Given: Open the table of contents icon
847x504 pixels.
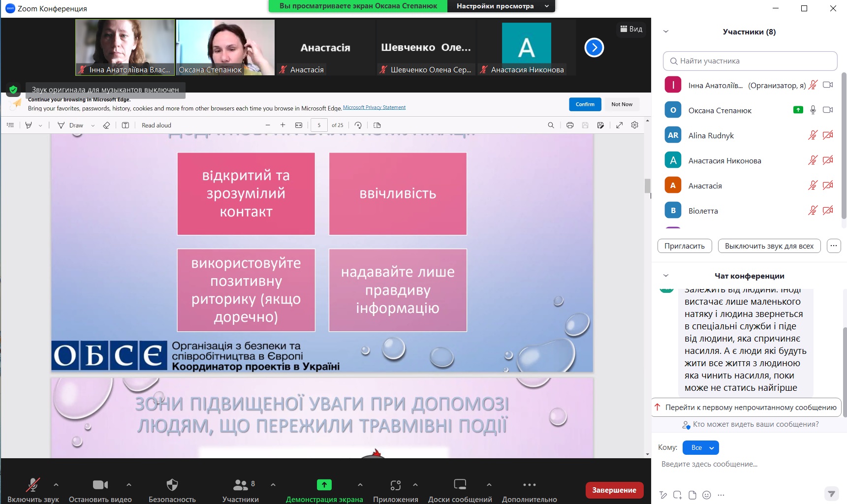Looking at the screenshot, I should pyautogui.click(x=10, y=125).
